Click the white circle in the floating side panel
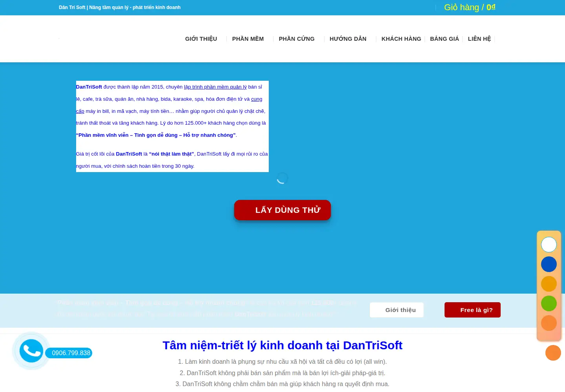The width and height of the screenshot is (565, 392). [549, 245]
